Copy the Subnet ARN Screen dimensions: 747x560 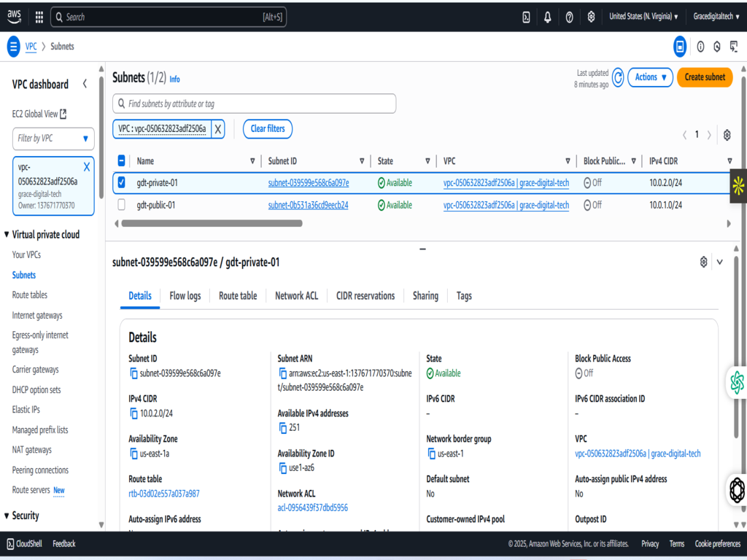click(282, 374)
